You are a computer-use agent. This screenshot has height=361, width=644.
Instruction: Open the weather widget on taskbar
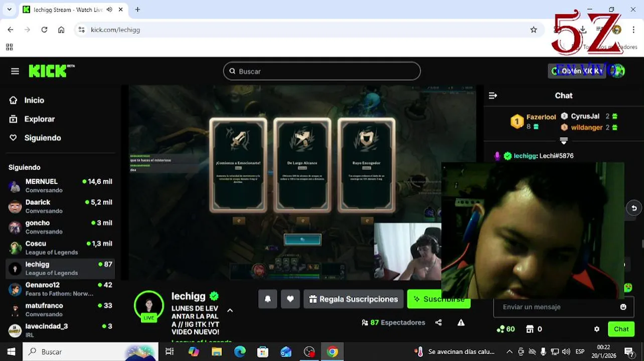click(x=454, y=351)
